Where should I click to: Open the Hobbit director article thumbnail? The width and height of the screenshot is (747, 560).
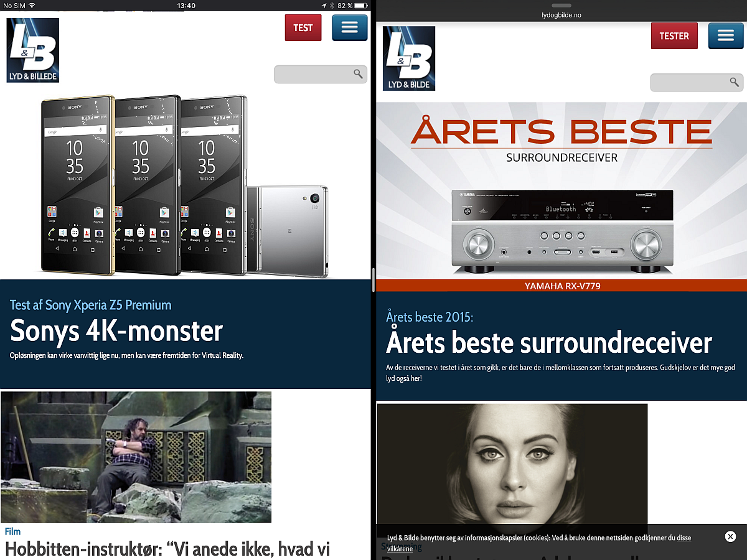[136, 457]
